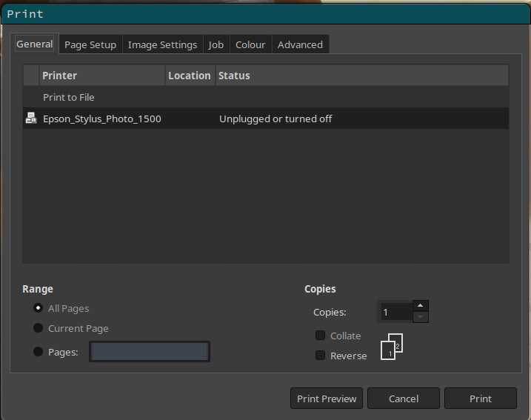Click the Print button
Viewport: 531px width, 420px height.
[480, 399]
